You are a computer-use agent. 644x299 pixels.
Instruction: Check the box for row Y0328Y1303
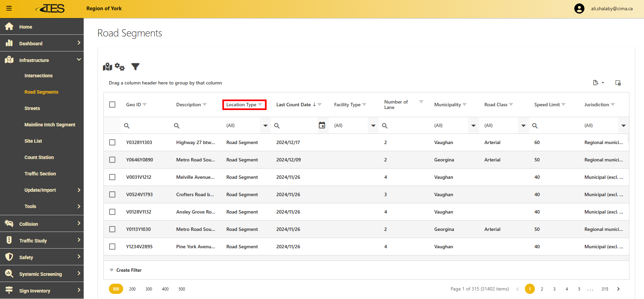point(112,142)
